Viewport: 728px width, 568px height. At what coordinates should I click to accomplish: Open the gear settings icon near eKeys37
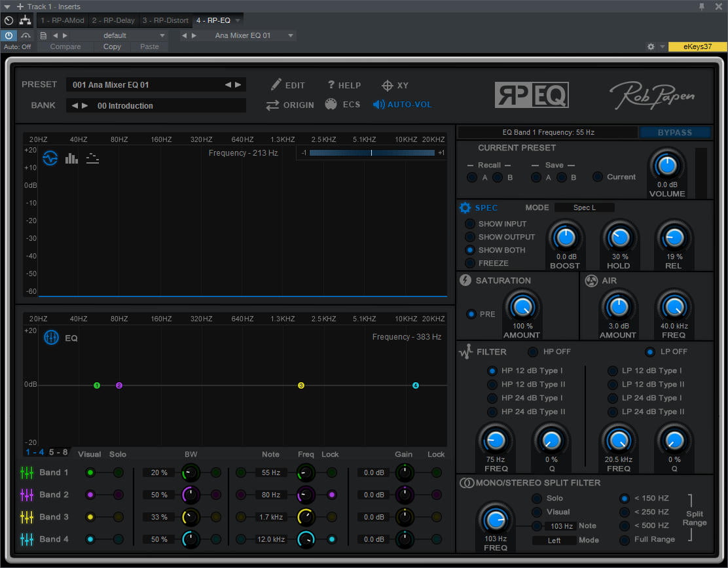coord(651,46)
